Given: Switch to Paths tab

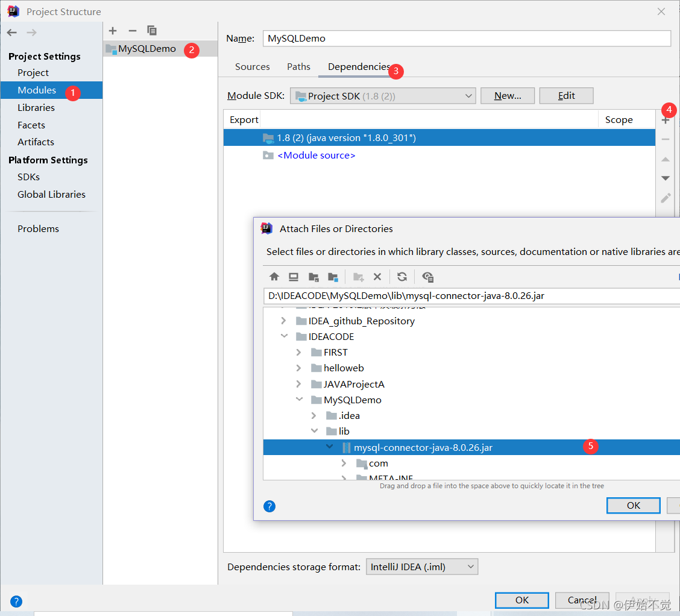Looking at the screenshot, I should (x=298, y=67).
